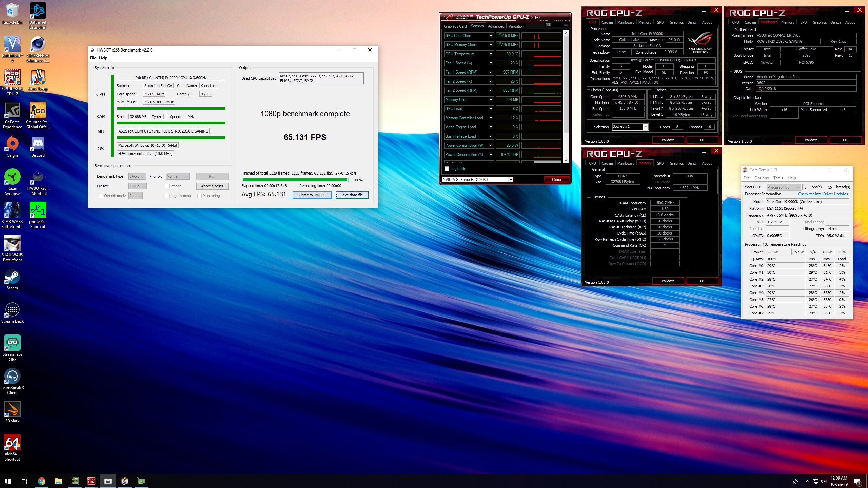Open the CPUID ROG CPU-Z desktop icon
Viewport: 868px width, 488px height.
tap(13, 82)
